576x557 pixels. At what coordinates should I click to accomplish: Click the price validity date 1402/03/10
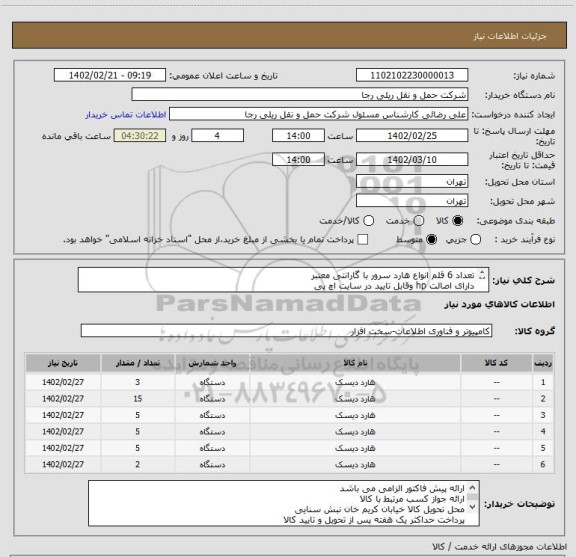(412, 159)
